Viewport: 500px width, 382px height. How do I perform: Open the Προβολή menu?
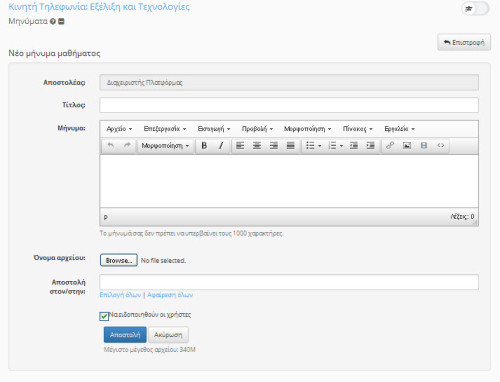click(257, 129)
